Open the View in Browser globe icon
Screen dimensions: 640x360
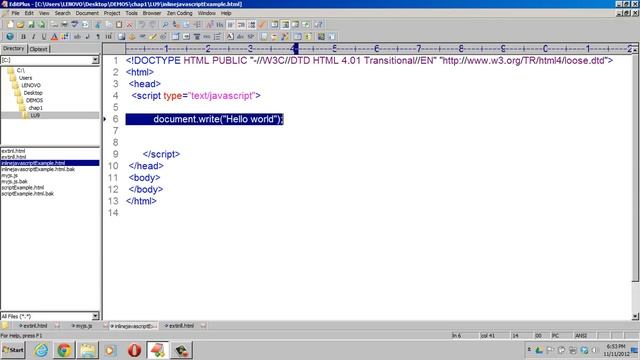10,37
